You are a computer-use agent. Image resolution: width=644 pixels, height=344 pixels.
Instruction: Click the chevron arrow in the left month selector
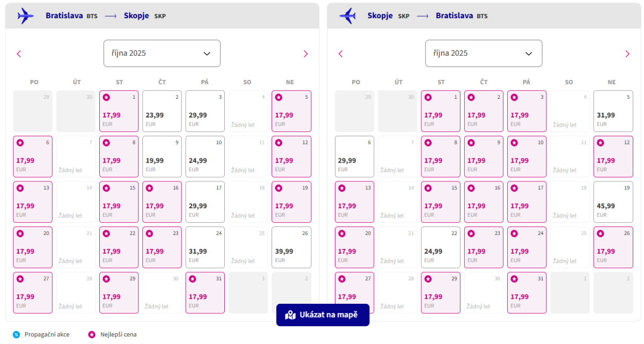[x=207, y=53]
